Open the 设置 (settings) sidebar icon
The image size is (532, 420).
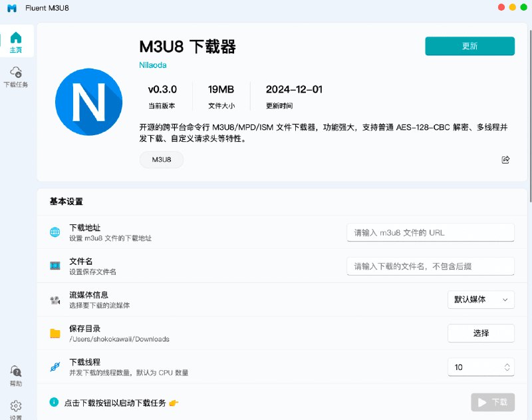16,405
